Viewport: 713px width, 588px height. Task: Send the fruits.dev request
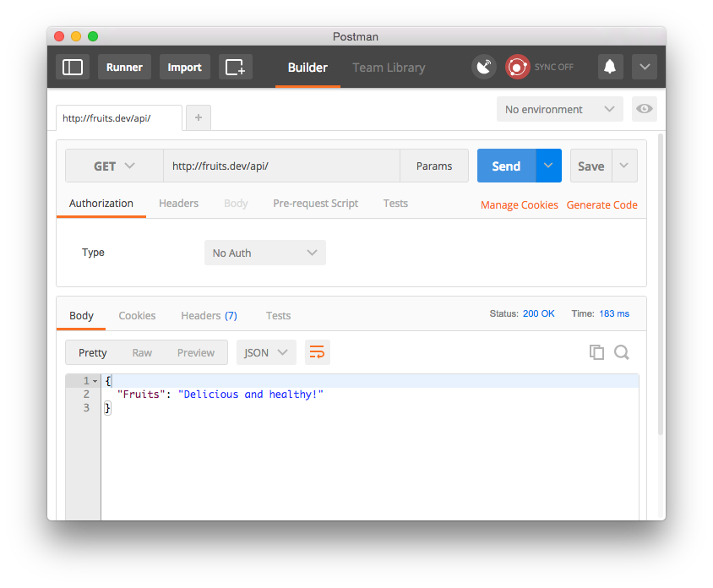[506, 166]
